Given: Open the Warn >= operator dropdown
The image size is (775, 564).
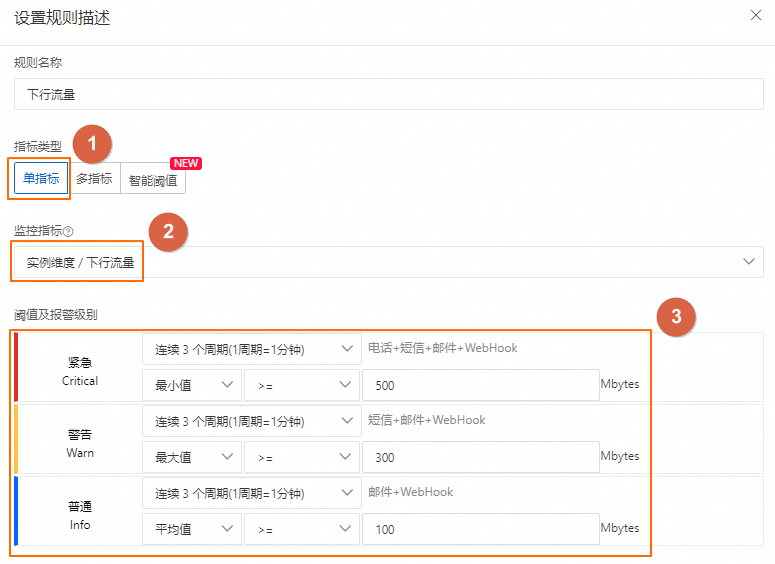Looking at the screenshot, I should pos(301,457).
